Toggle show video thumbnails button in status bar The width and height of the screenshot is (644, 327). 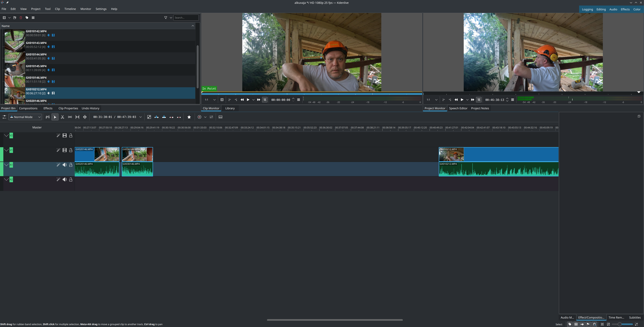(576, 324)
